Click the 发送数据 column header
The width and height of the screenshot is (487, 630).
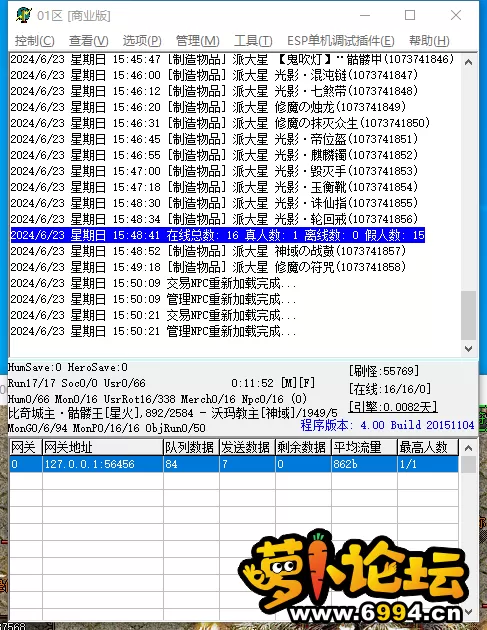tap(247, 447)
